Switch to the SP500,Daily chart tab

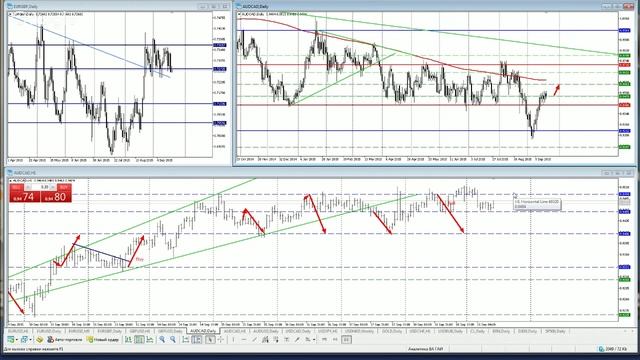pyautogui.click(x=554, y=331)
